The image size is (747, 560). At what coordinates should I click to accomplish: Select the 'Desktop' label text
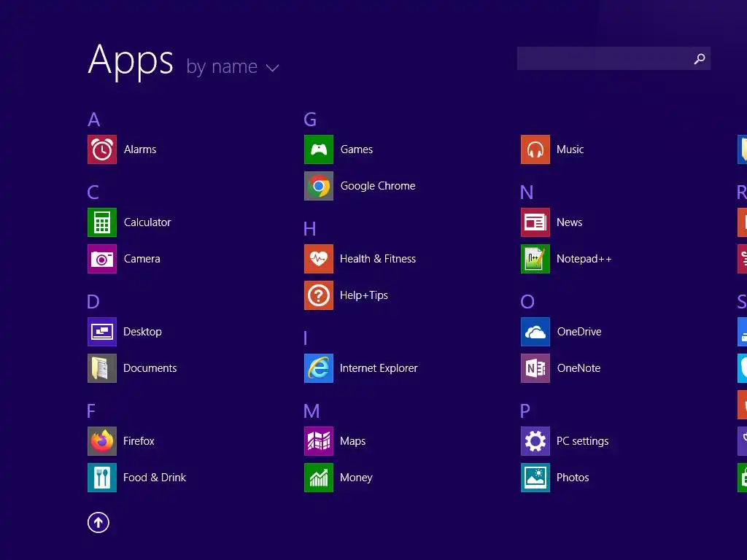click(x=142, y=332)
